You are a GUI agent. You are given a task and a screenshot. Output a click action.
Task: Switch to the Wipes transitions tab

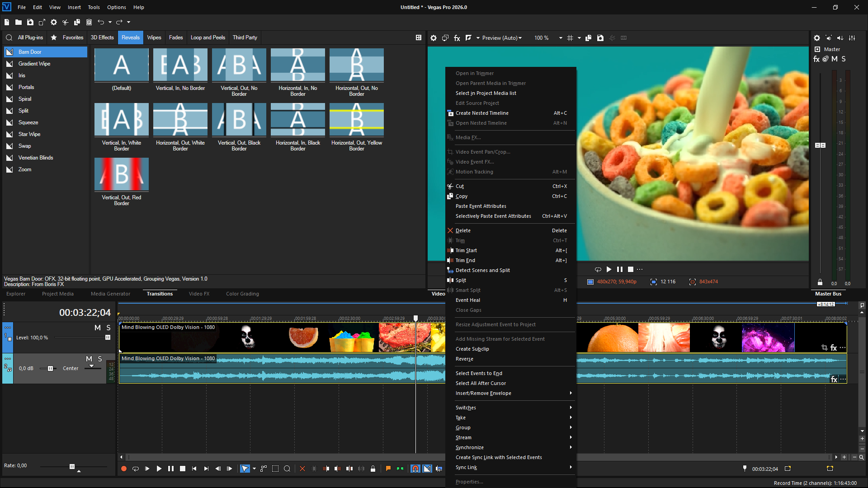(154, 38)
